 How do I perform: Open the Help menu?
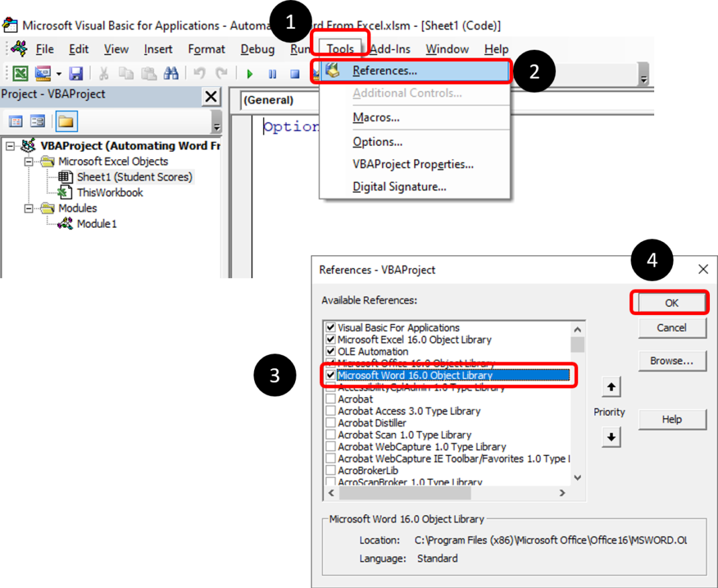coord(496,49)
